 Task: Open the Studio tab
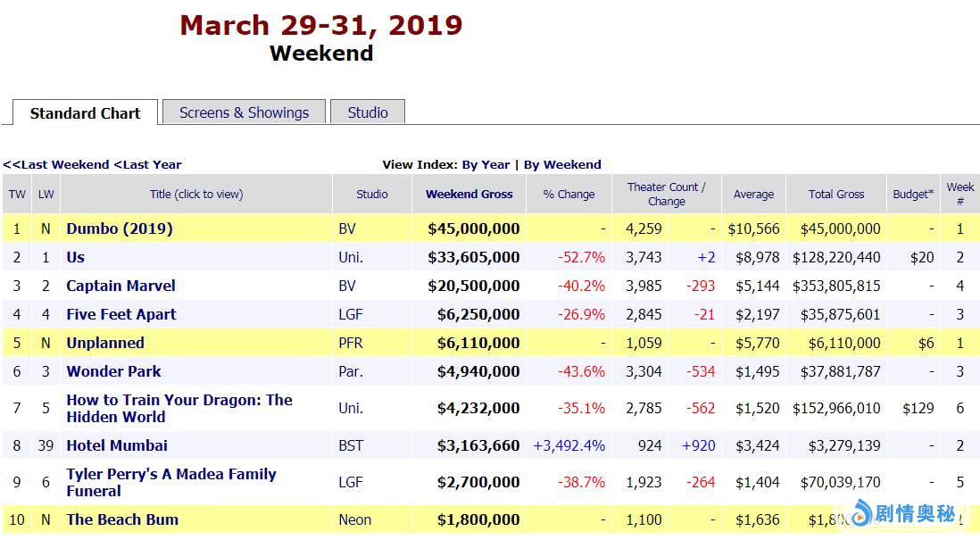tap(368, 112)
